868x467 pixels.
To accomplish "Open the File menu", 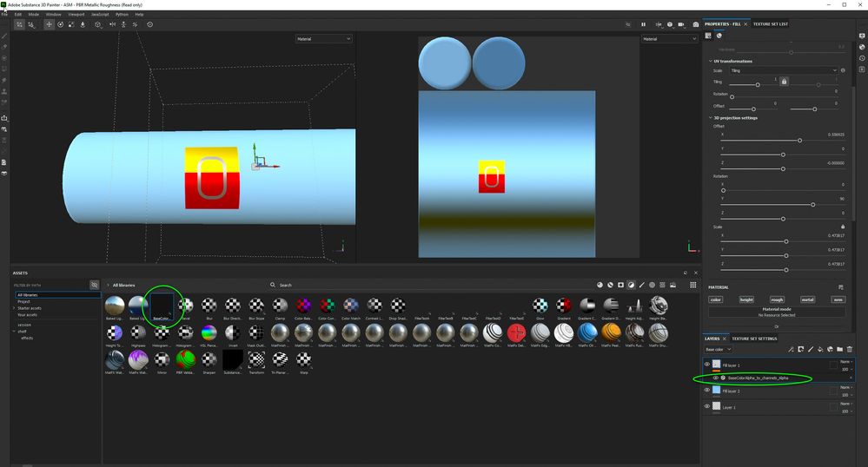I will 3,15.
